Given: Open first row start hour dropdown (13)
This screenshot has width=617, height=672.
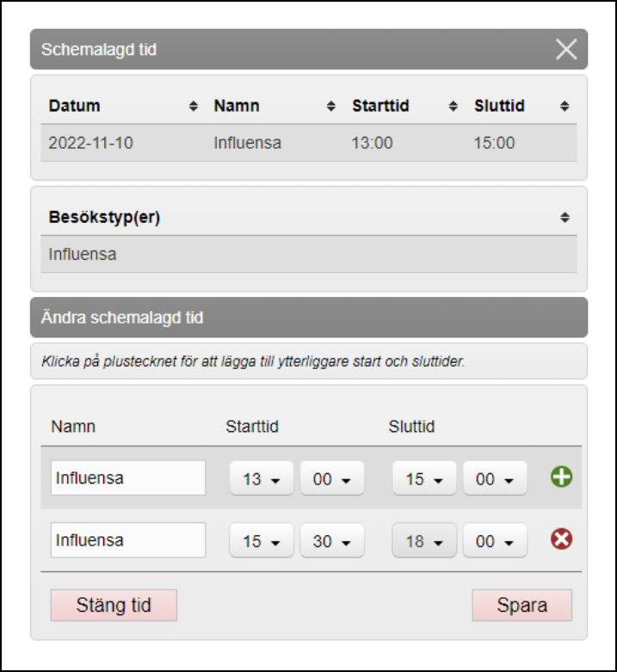Looking at the screenshot, I should click(262, 478).
